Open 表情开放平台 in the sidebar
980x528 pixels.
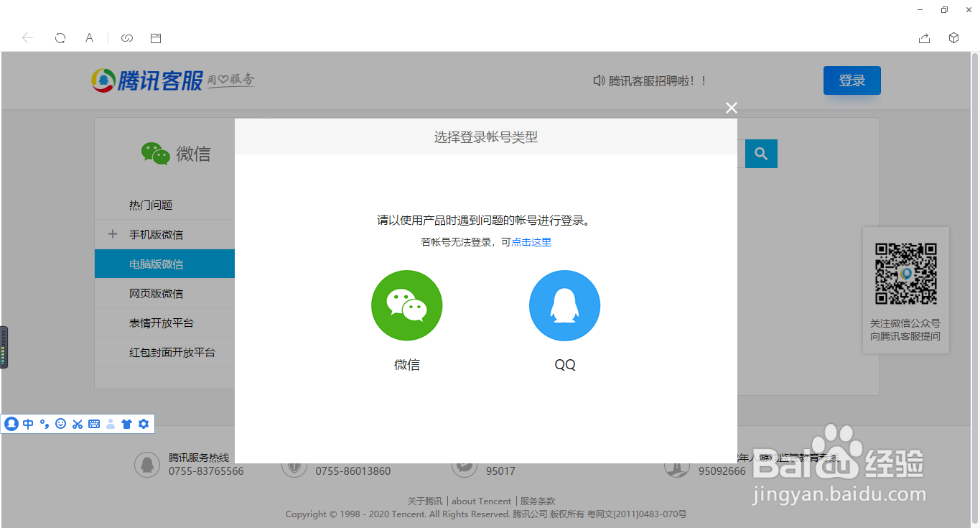pyautogui.click(x=162, y=323)
